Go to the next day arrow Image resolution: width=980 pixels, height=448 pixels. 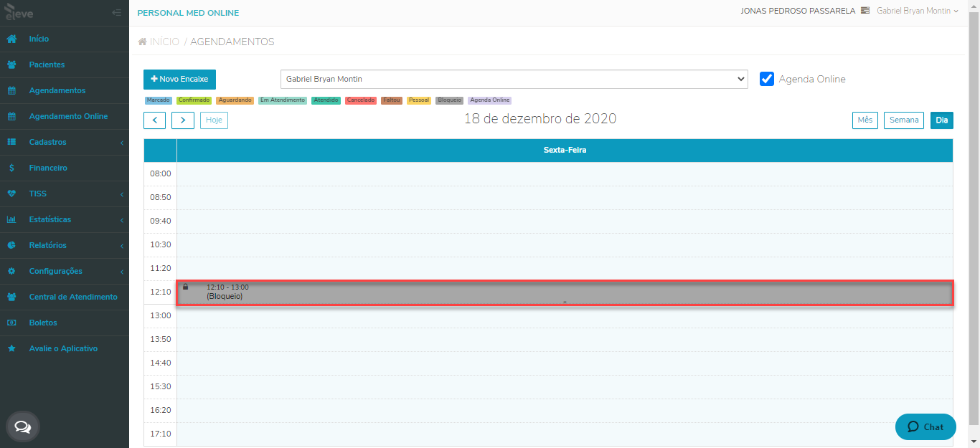(183, 120)
